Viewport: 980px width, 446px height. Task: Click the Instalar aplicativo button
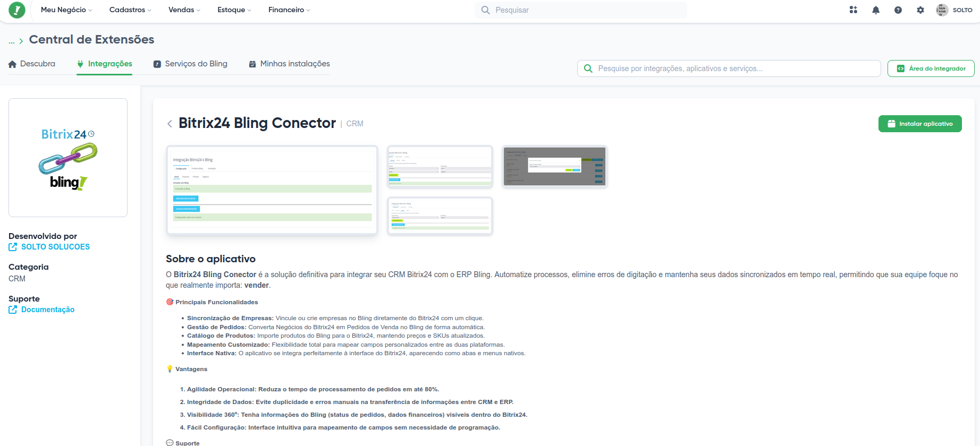coord(920,124)
